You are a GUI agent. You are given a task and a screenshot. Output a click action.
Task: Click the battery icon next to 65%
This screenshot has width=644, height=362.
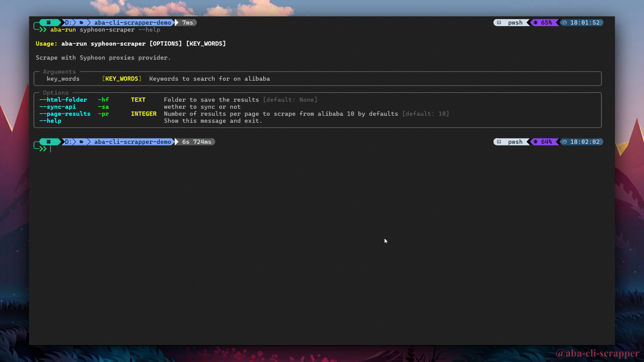[536, 23]
